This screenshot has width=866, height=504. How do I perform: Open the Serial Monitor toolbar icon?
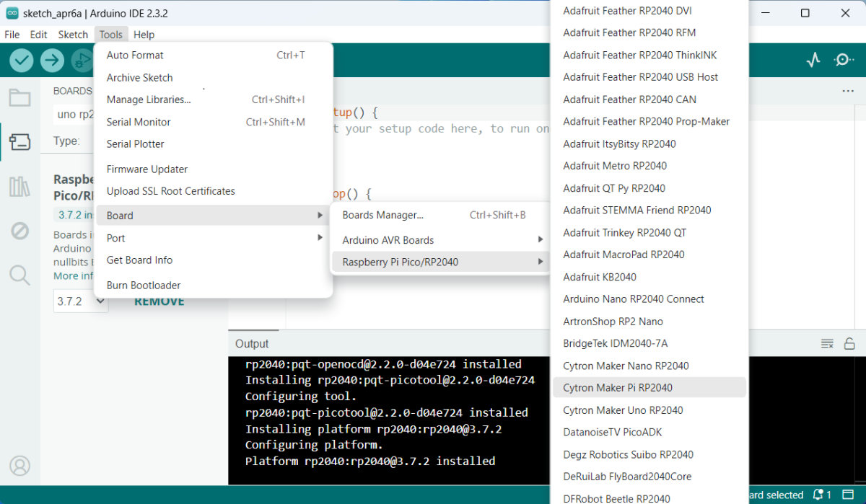844,60
